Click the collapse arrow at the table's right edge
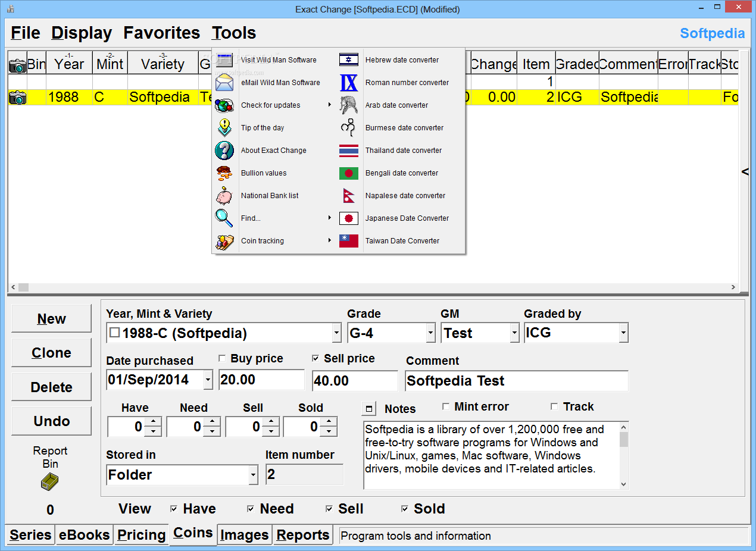Screen dimensions: 756x551 [745, 172]
